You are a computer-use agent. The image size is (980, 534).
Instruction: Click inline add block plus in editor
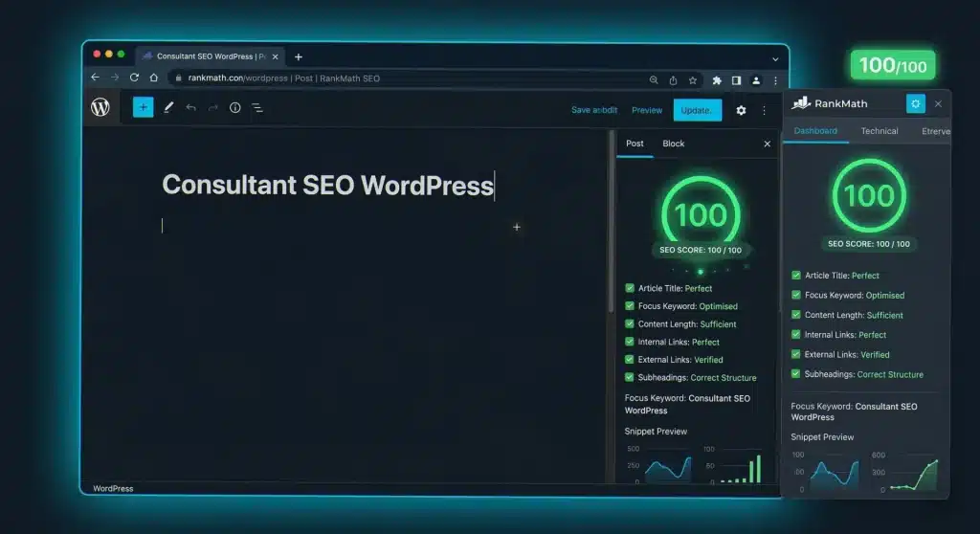[x=516, y=227]
